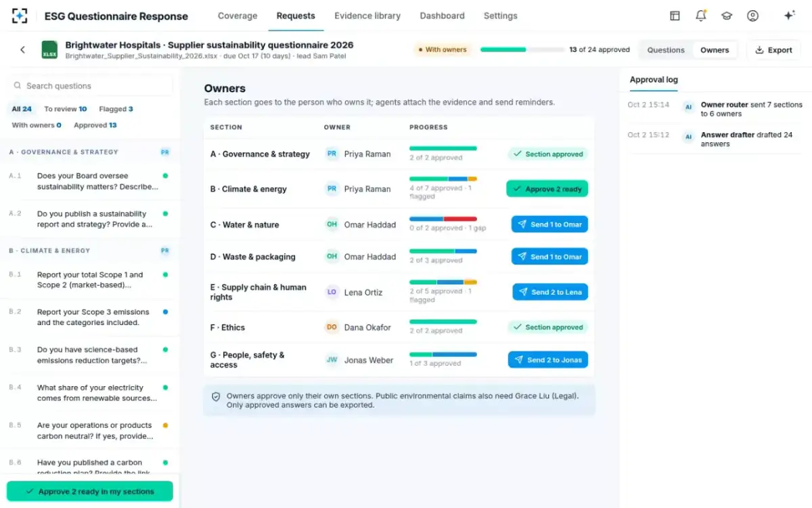Click the PR avatar in Governance & strategy row
This screenshot has height=508, width=812.
[x=332, y=154]
